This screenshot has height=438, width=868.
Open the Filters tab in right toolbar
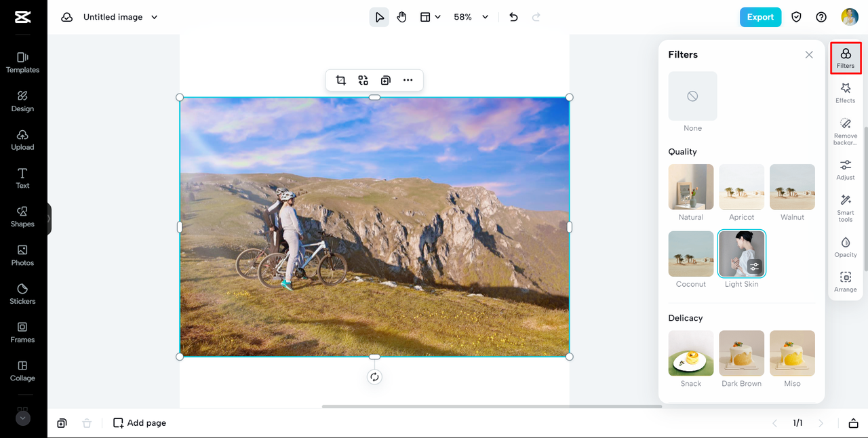pos(846,58)
